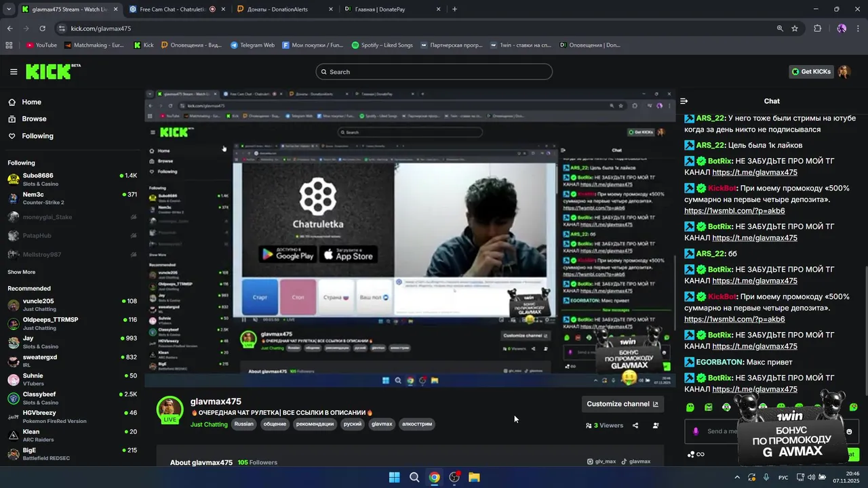
Task: Open the glv_max Instagram link
Action: tap(601, 462)
